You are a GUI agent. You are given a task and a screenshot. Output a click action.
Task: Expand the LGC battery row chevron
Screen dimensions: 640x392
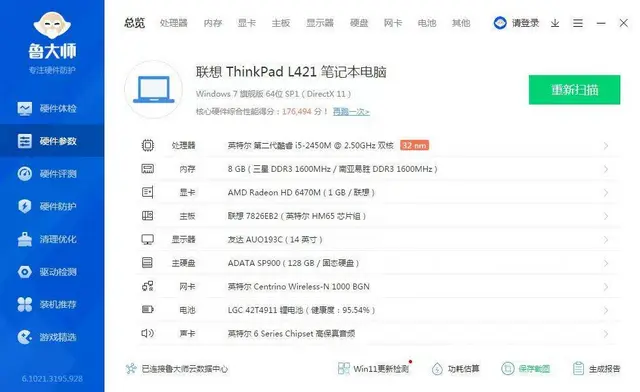(x=606, y=310)
